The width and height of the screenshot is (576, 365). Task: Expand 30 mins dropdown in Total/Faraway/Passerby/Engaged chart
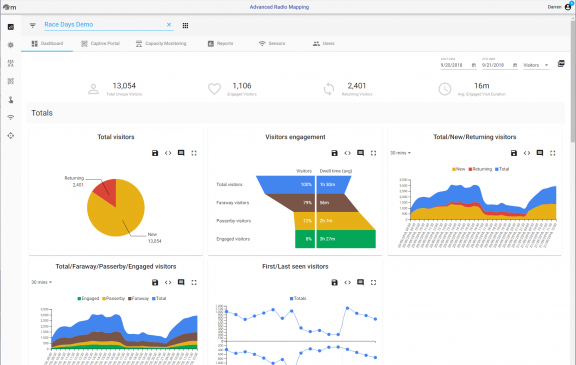(x=42, y=282)
